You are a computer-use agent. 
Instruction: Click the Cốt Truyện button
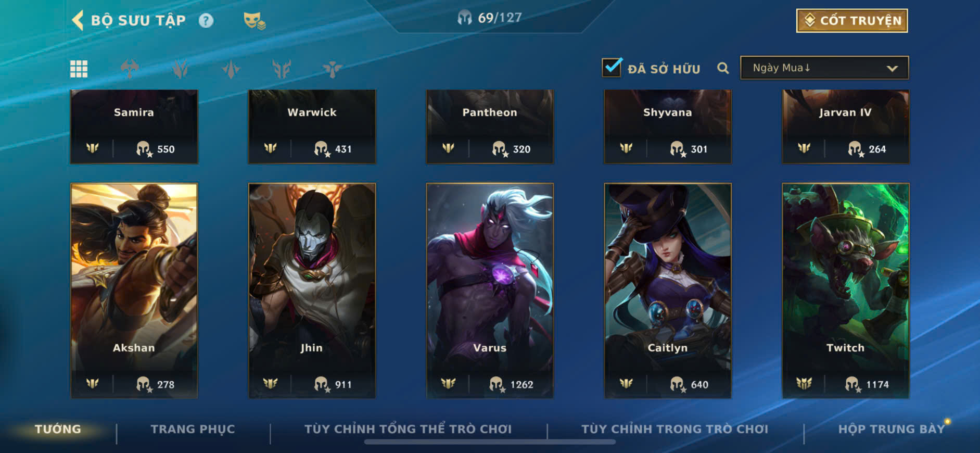point(852,21)
